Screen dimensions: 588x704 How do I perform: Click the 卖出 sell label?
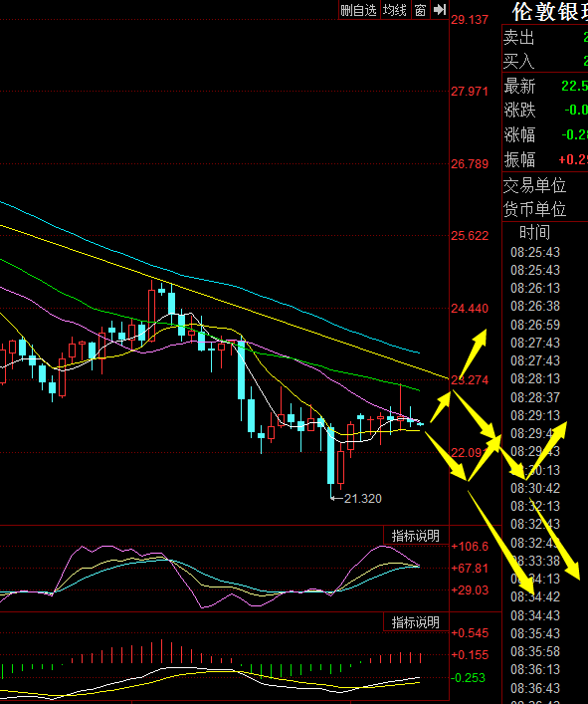point(519,37)
